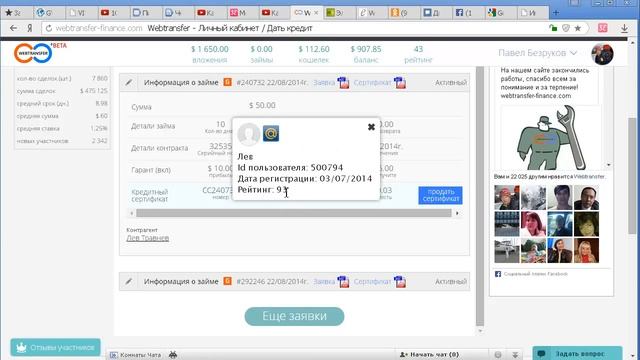Viewport: 640px width, 360px height.
Task: Expand the Павел Безруков user menu
Action: [538, 53]
